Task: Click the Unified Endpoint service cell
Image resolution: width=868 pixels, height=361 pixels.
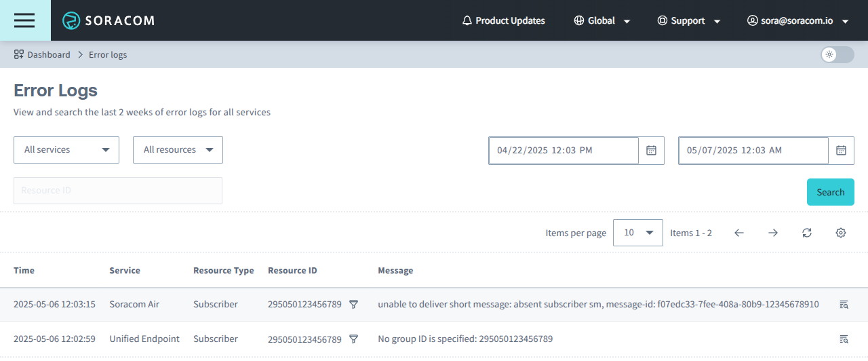Action: pos(144,339)
